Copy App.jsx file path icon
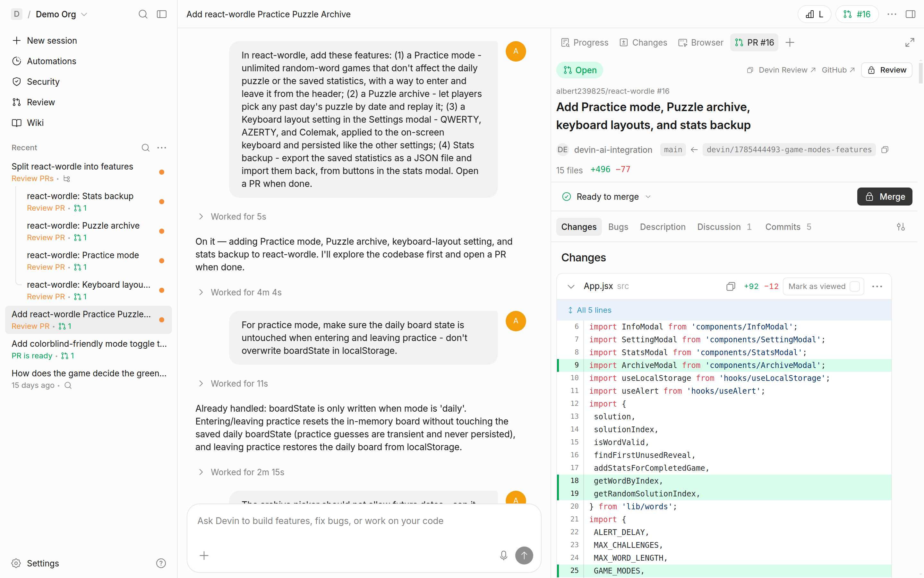 tap(731, 286)
